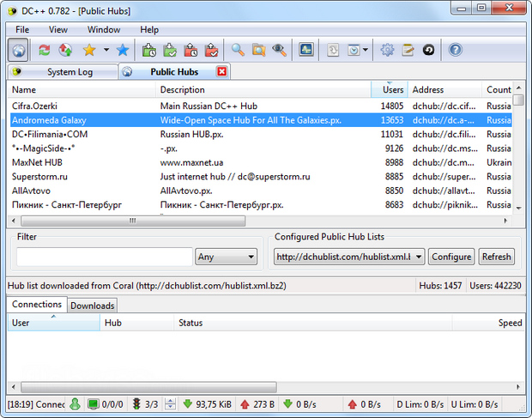Click the Refresh hub list button
Image resolution: width=532 pixels, height=418 pixels.
[496, 257]
